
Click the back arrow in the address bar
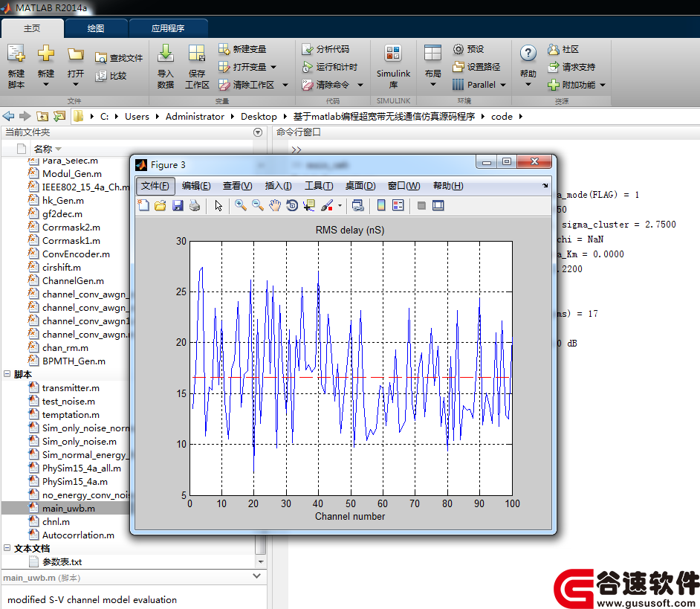pyautogui.click(x=8, y=117)
